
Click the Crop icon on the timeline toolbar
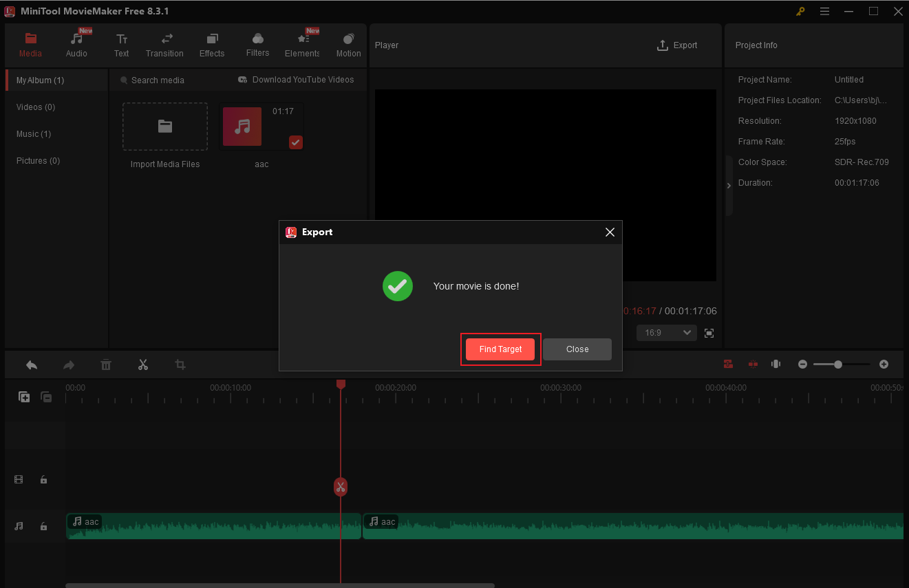pos(180,364)
